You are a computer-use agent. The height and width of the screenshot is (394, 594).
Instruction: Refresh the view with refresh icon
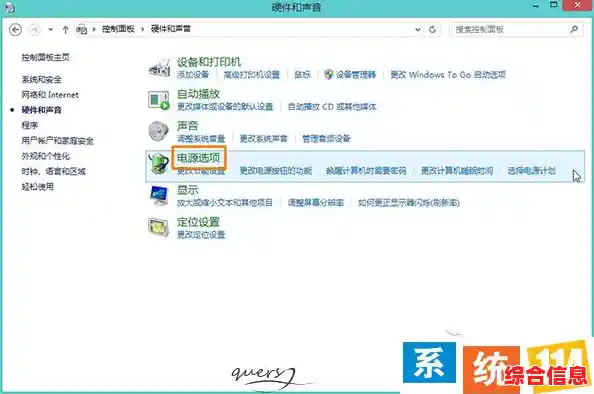(x=432, y=30)
